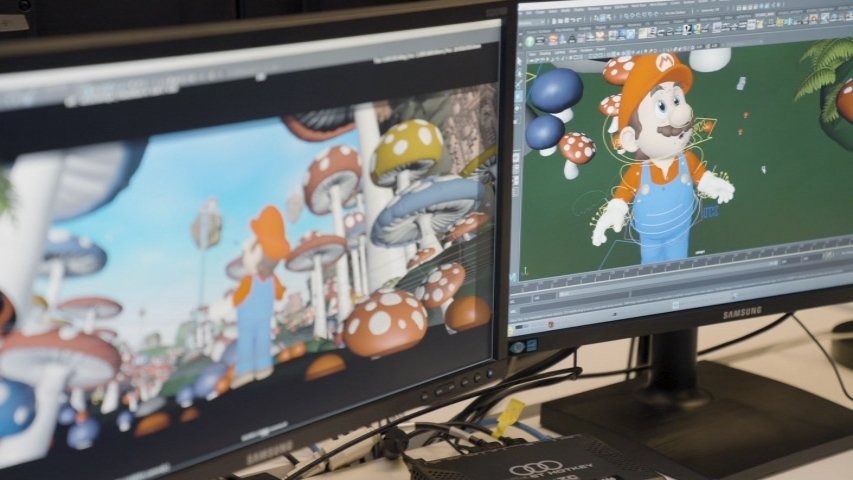Image resolution: width=853 pixels, height=480 pixels.
Task: Click the black-and-white question mark shelf icon
Action: point(688,29)
